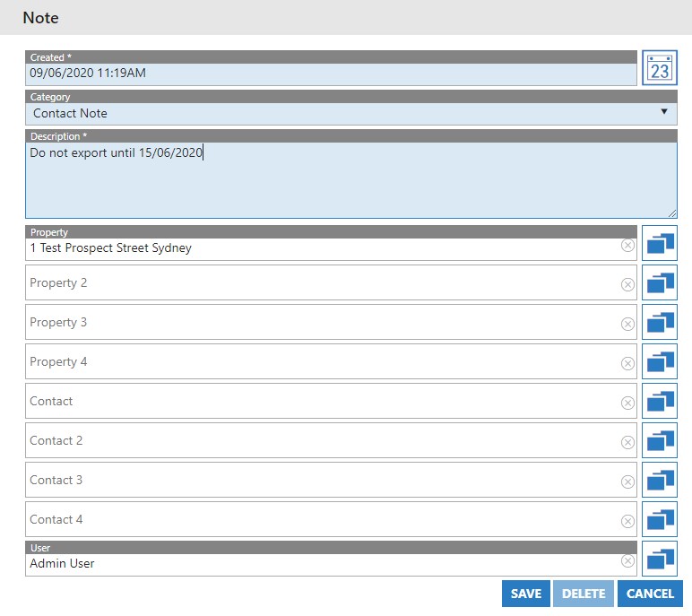Open the calendar date picker icon

(x=659, y=68)
